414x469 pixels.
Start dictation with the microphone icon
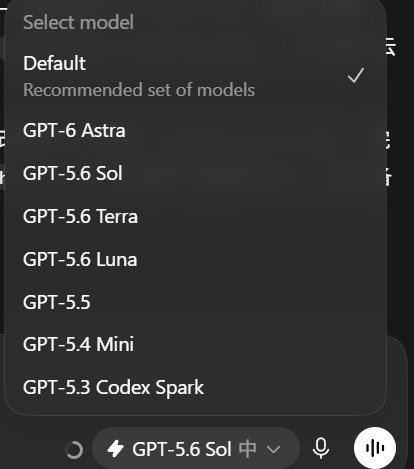[321, 448]
